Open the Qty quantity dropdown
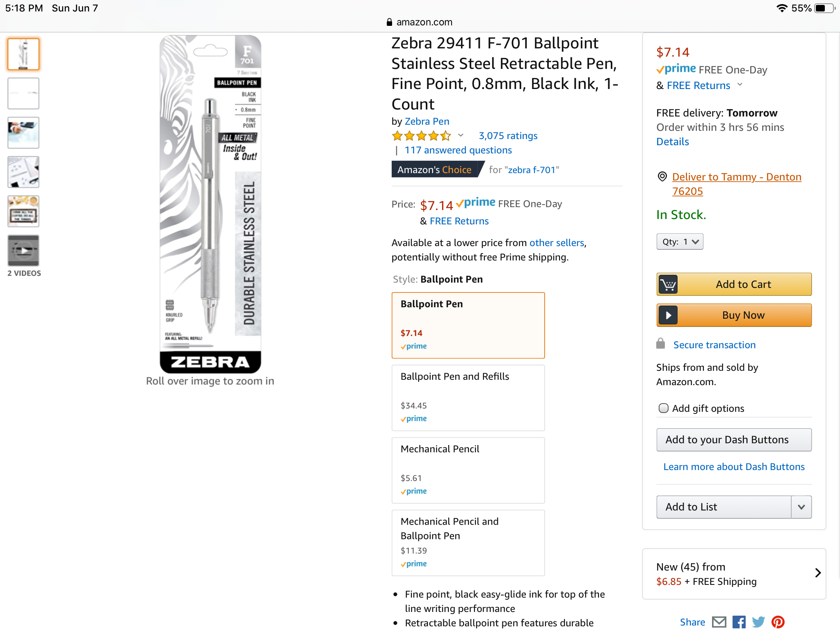840x630 pixels. click(x=680, y=242)
